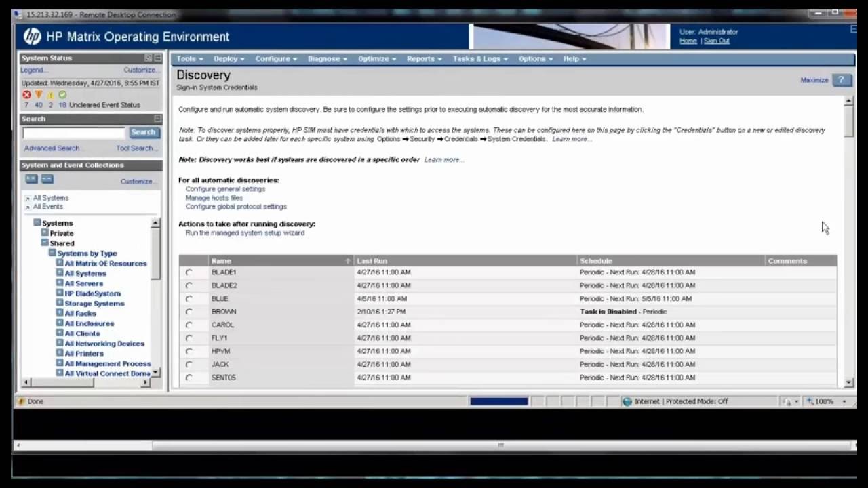Image resolution: width=868 pixels, height=488 pixels.
Task: Select the BLUE discovery task radio button
Action: pyautogui.click(x=189, y=299)
